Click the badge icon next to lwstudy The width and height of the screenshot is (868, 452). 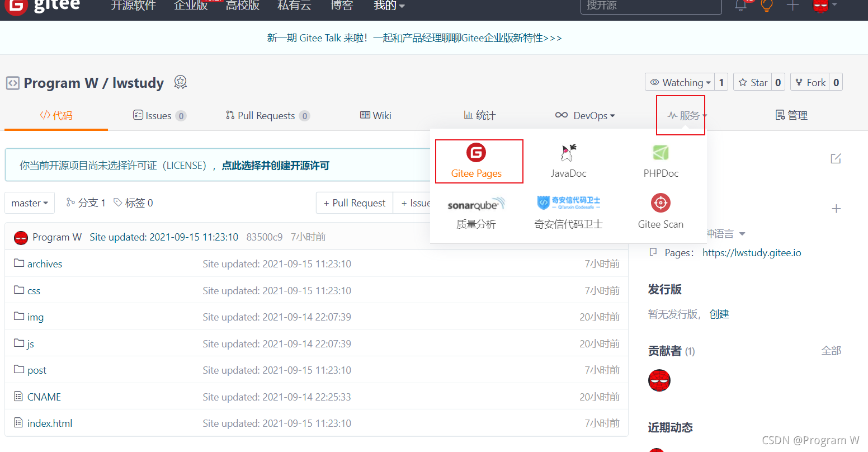[x=180, y=82]
